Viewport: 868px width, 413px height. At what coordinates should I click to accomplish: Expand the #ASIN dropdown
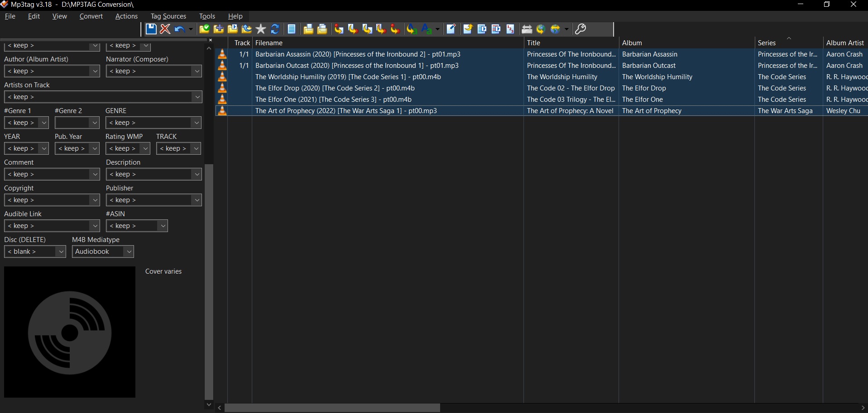pos(163,226)
